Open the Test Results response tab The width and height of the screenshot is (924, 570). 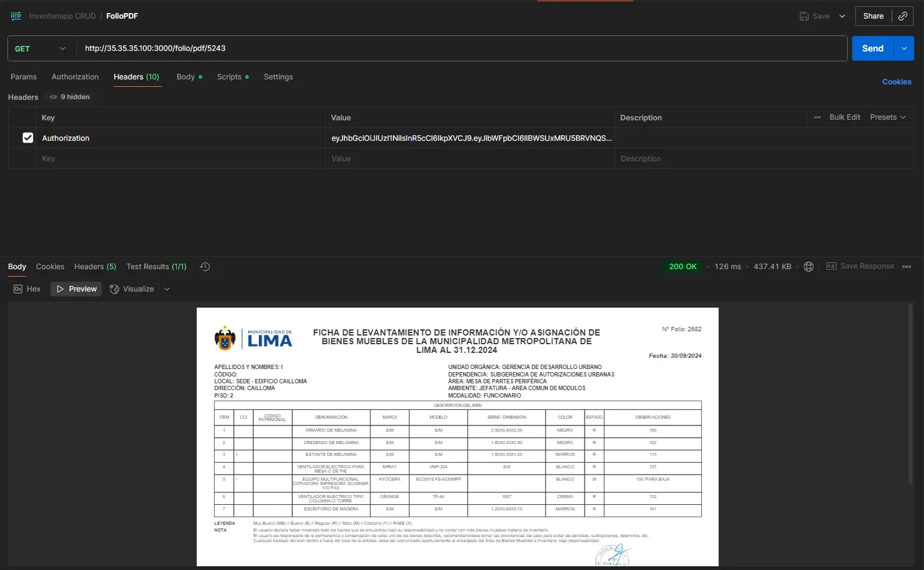pyautogui.click(x=156, y=267)
